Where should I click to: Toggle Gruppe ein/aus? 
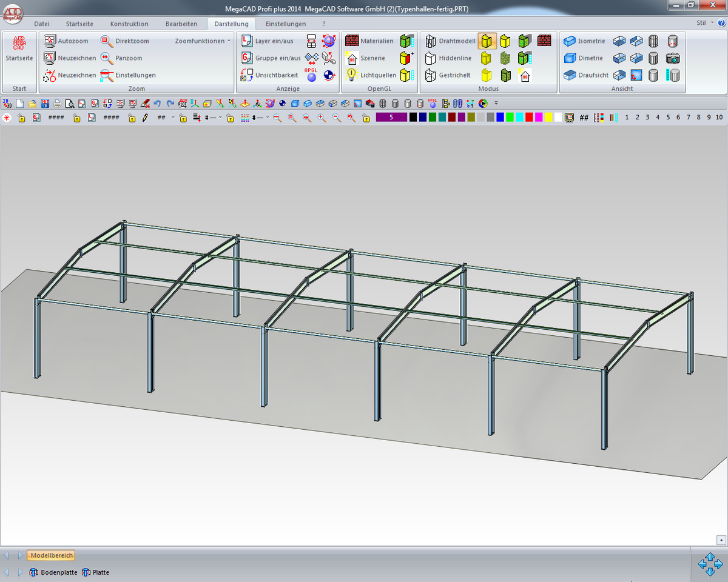(x=247, y=58)
